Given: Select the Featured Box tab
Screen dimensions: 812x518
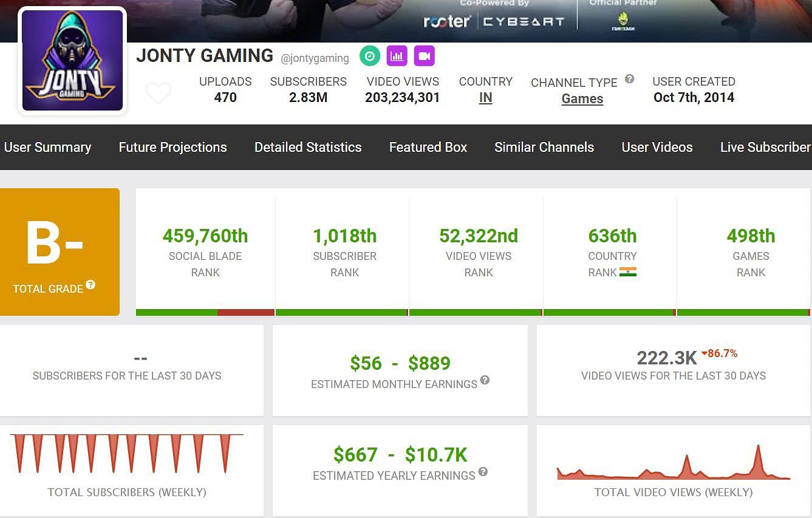Looking at the screenshot, I should [428, 147].
